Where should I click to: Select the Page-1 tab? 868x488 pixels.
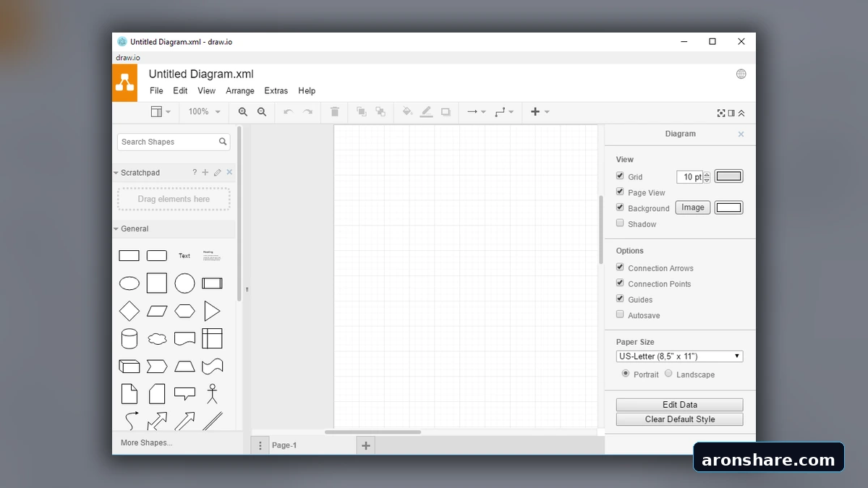pyautogui.click(x=284, y=445)
